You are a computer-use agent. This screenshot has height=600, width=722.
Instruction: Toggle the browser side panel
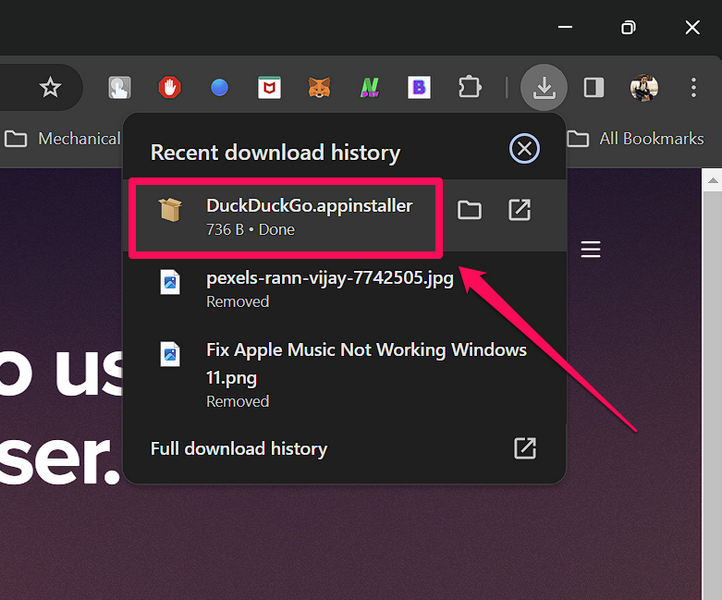(594, 88)
